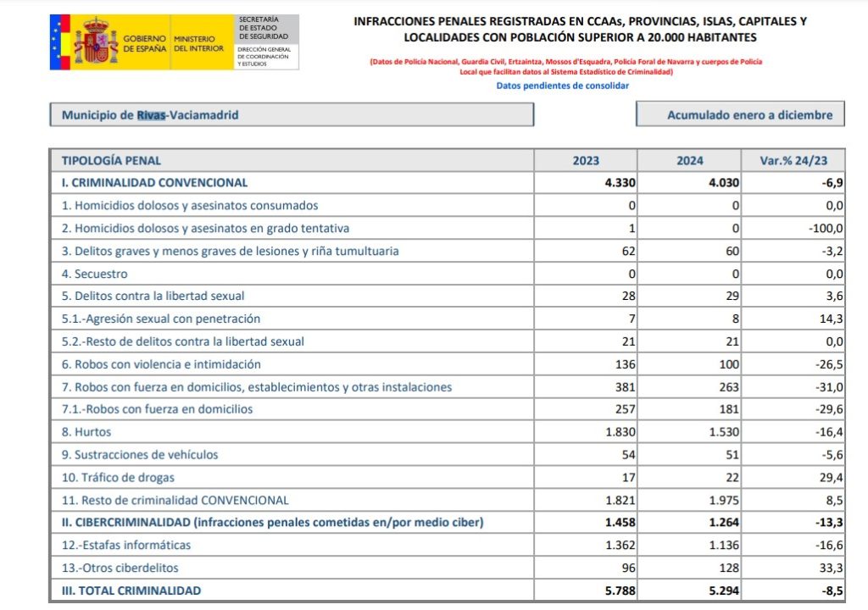Click the -26,5 variation value
Screen dimensions: 868x610
click(x=829, y=363)
